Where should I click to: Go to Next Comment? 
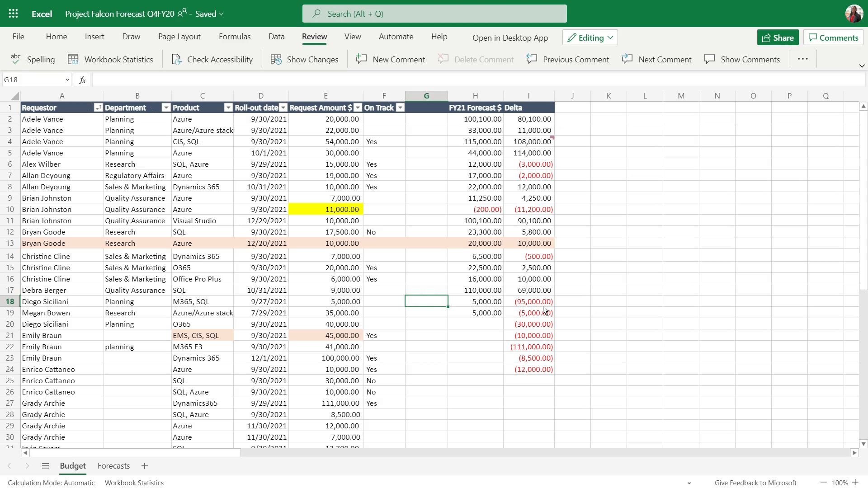tap(656, 59)
